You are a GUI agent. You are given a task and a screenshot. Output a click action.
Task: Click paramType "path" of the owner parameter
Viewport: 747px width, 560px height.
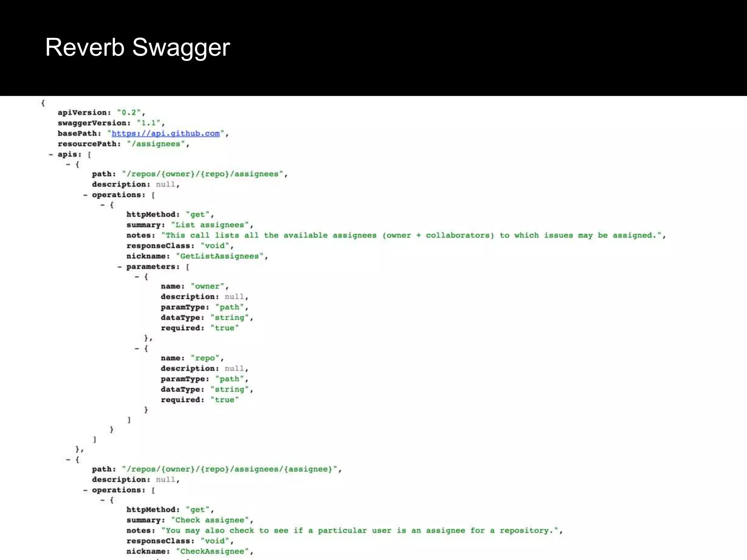pyautogui.click(x=229, y=307)
